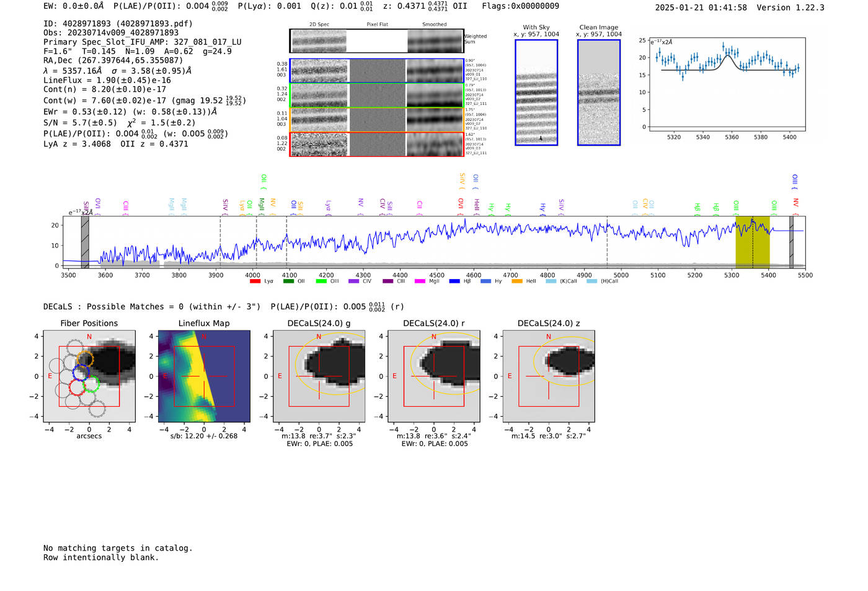
Task: Click the LineFlux = 1.90(±0.45)e-16 line
Action: [107, 80]
